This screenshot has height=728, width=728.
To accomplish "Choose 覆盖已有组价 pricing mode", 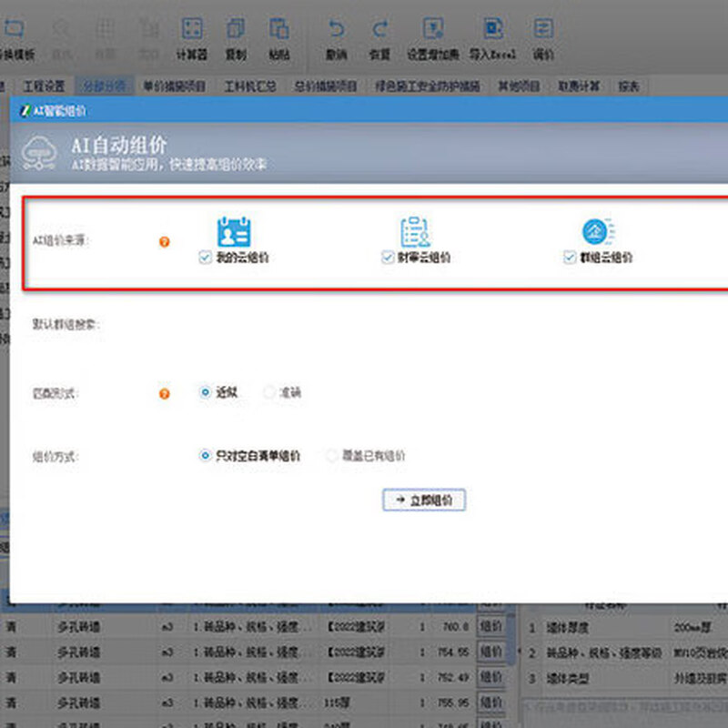I will tap(331, 454).
